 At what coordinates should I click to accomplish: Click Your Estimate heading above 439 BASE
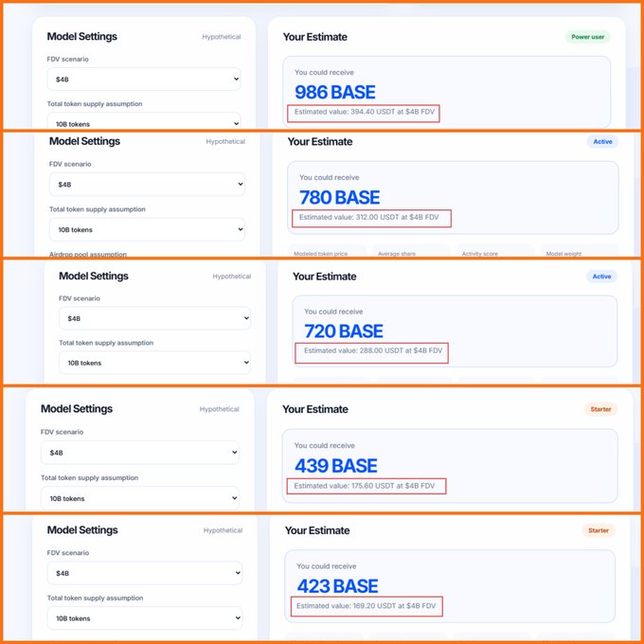315,409
